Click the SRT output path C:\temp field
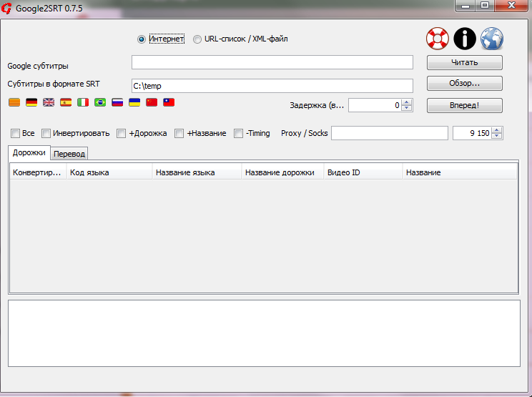The width and height of the screenshot is (532, 397). pyautogui.click(x=272, y=86)
